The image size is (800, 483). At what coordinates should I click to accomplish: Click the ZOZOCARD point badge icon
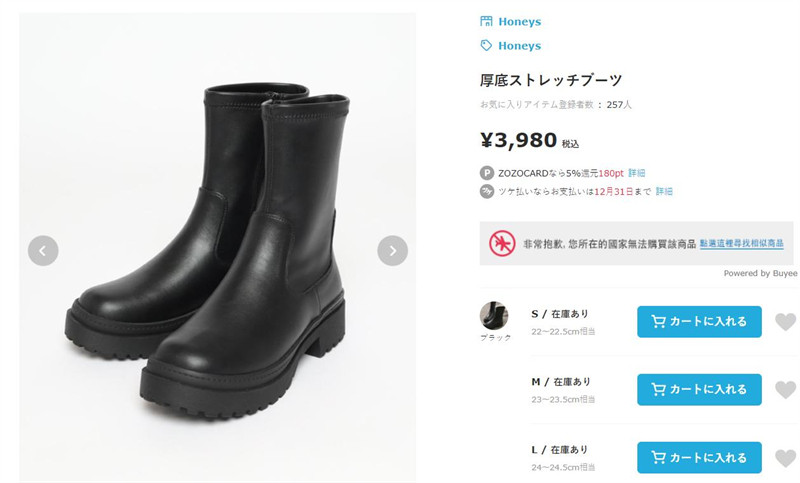pos(487,173)
